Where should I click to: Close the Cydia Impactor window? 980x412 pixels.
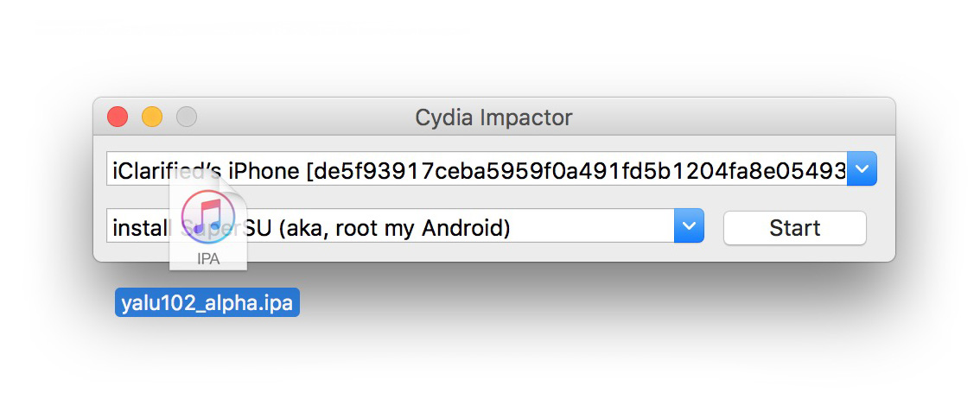click(x=117, y=117)
